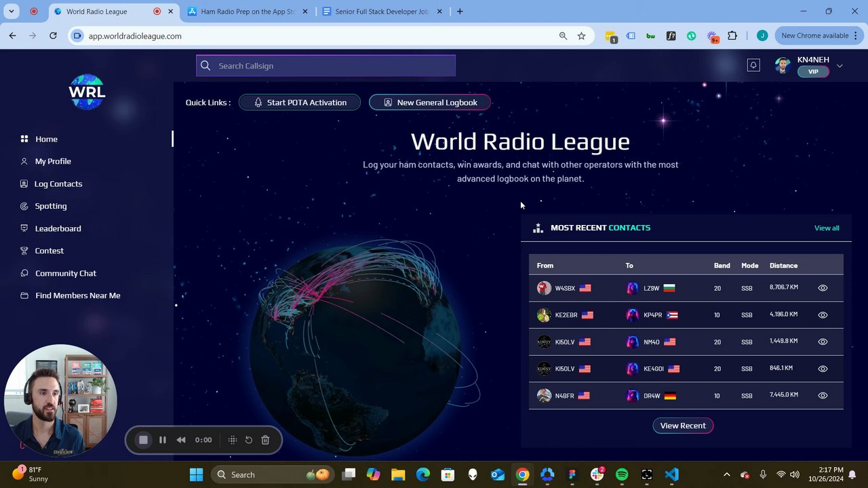This screenshot has width=868, height=488.
Task: Go back in the browser
Action: [12, 36]
